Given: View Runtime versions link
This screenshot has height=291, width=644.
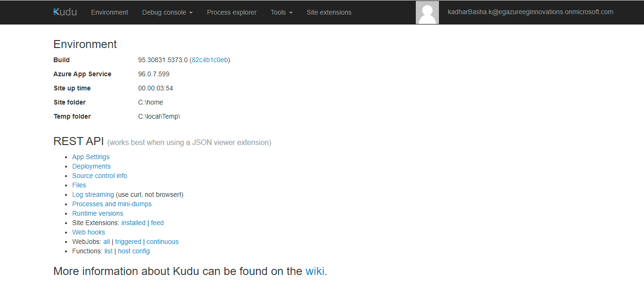Looking at the screenshot, I should tap(98, 213).
